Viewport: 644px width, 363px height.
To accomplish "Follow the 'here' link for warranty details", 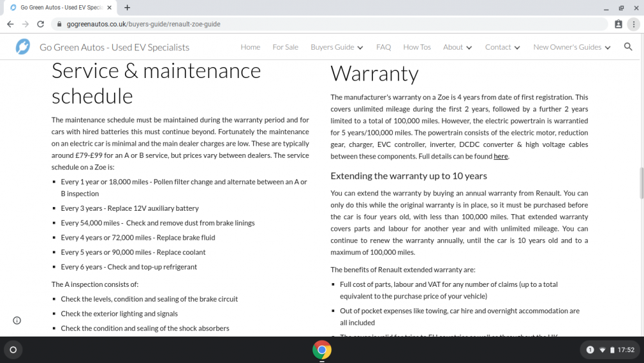I will coord(500,156).
